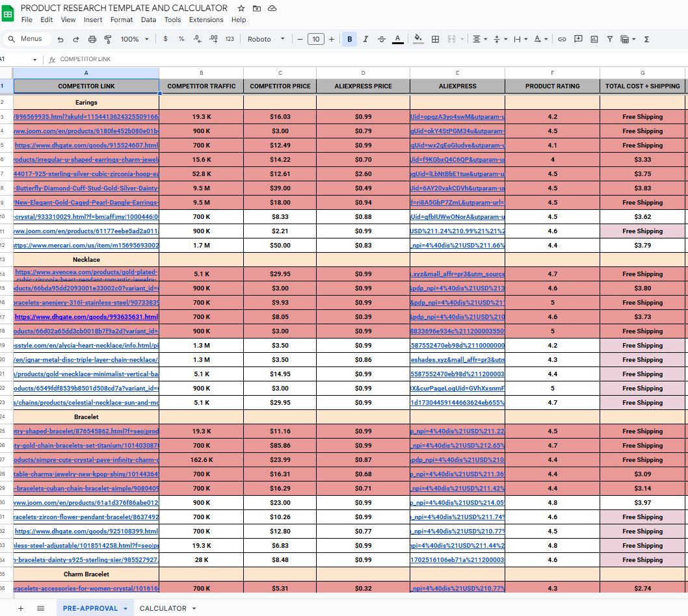Screen dimensions: 688x616
Task: Format as currency with dollar icon
Action: click(165, 39)
